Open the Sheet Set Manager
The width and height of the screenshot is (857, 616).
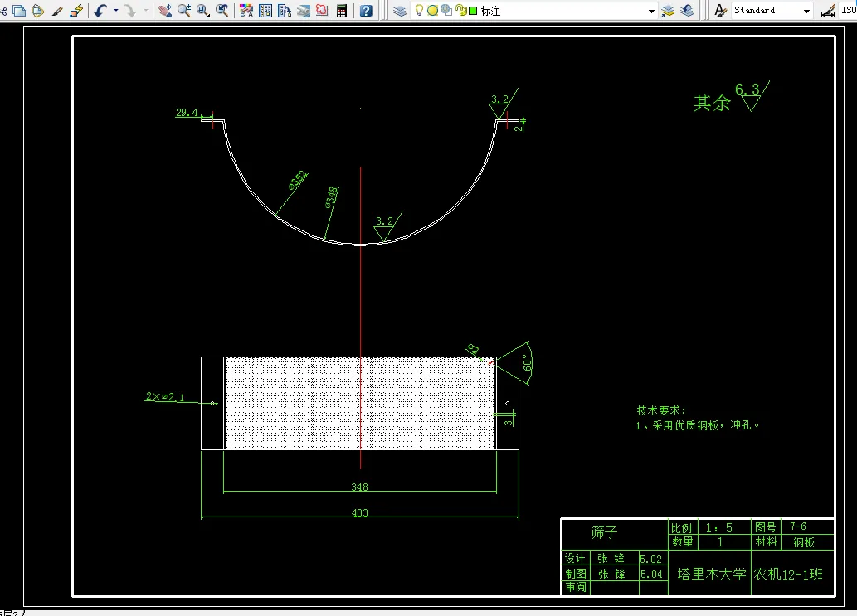(x=304, y=11)
